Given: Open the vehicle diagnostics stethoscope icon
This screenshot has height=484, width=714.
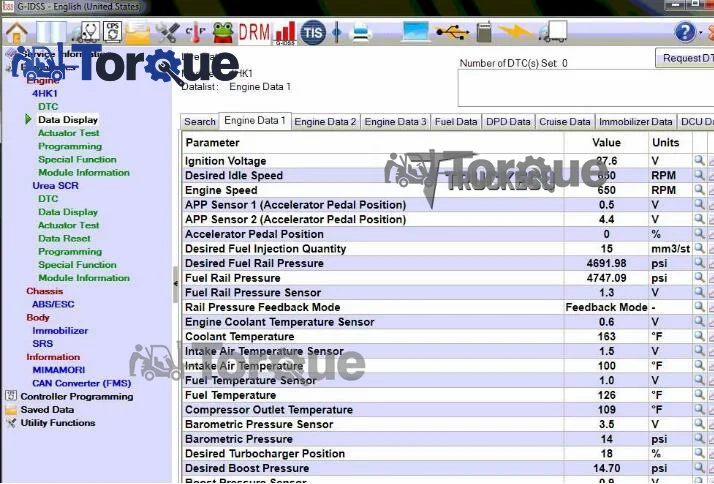Looking at the screenshot, I should 86,33.
